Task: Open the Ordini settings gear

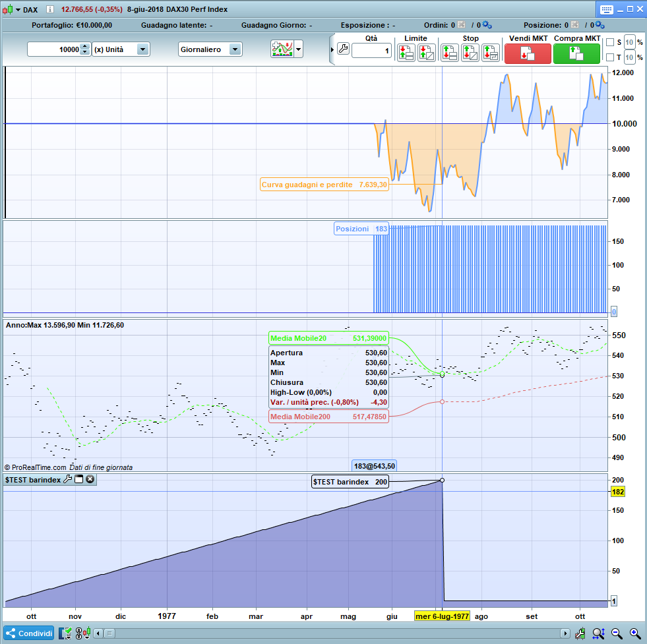Action: pos(487,25)
